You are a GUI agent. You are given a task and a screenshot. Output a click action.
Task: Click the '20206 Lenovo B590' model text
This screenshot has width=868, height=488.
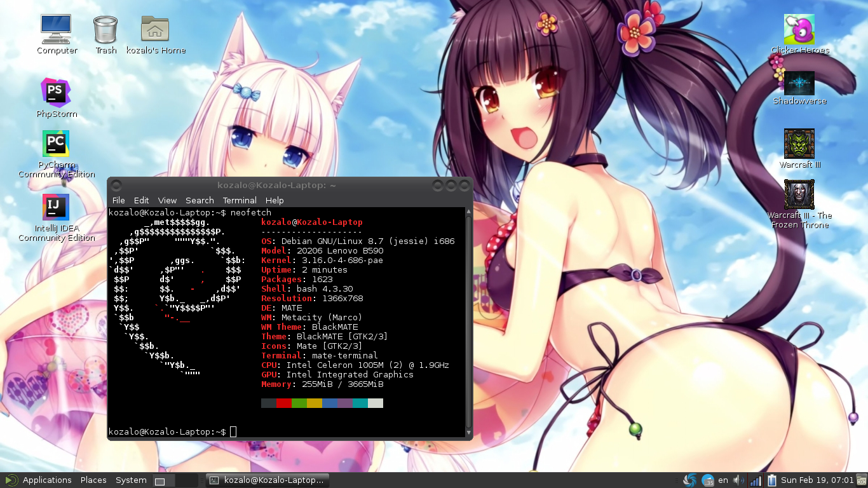coord(340,251)
